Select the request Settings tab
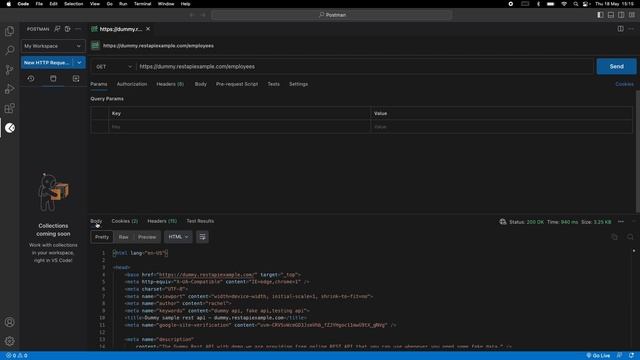The image size is (640, 360). tap(298, 84)
